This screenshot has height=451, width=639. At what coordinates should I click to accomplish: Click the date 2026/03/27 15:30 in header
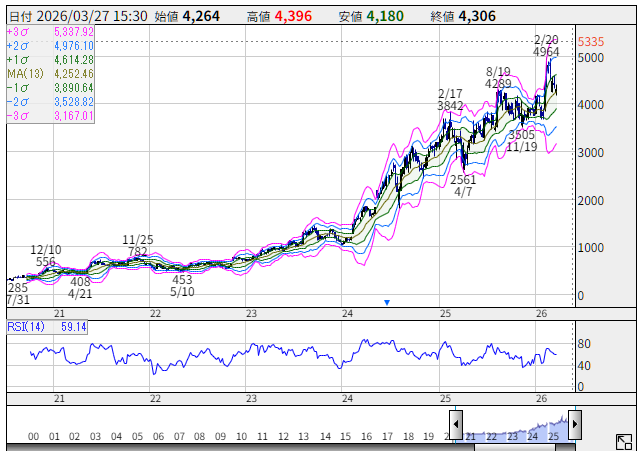coord(86,16)
